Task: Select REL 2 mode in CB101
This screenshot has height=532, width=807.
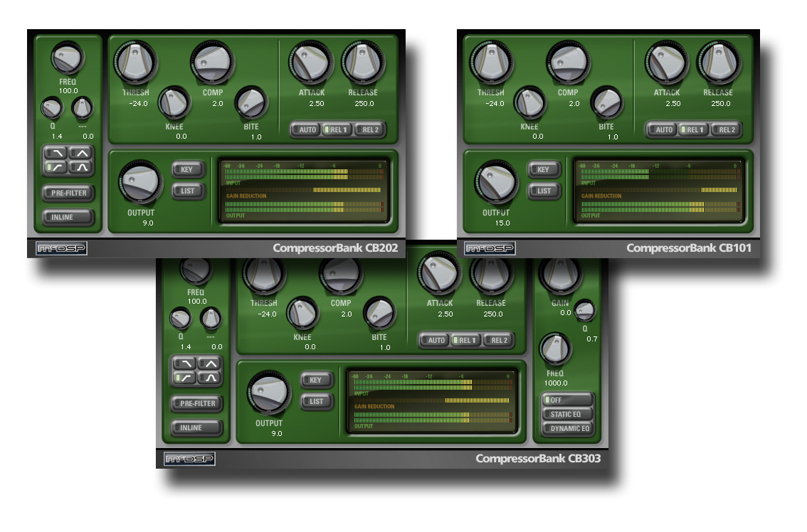Action: 724,129
